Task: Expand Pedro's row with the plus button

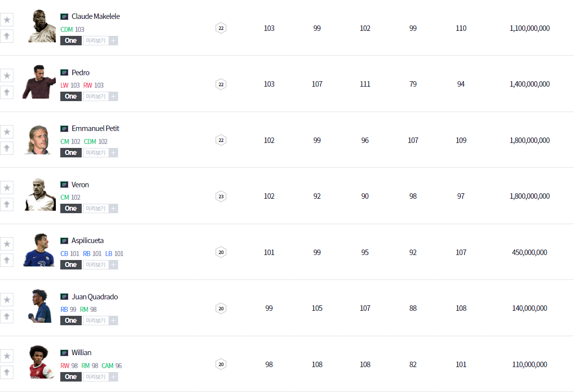Action: (113, 97)
